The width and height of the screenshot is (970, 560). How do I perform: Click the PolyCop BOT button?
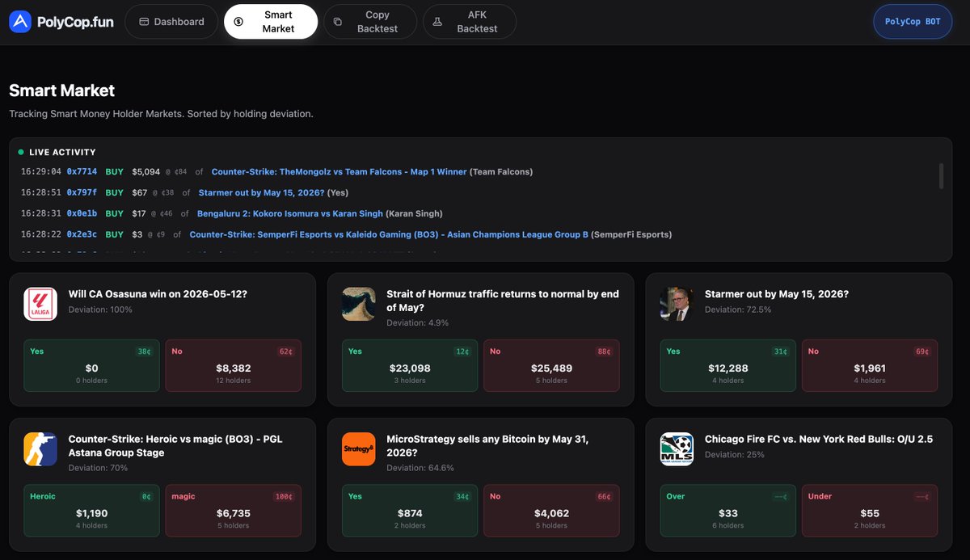pos(913,22)
